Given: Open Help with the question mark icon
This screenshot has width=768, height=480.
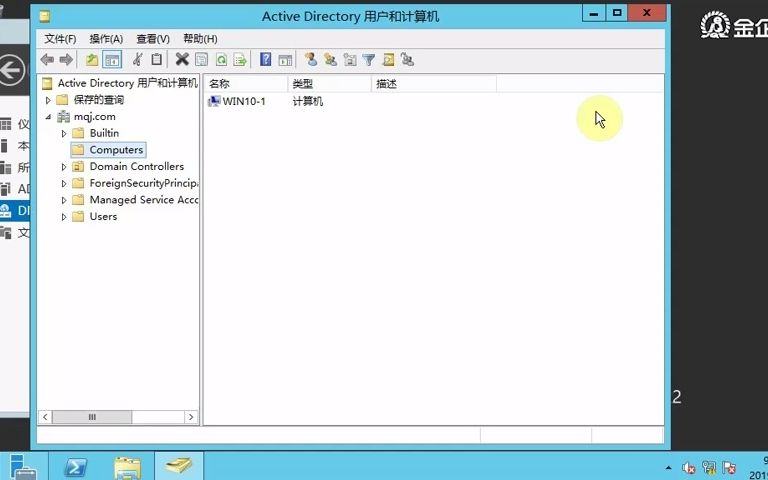Looking at the screenshot, I should coord(265,60).
